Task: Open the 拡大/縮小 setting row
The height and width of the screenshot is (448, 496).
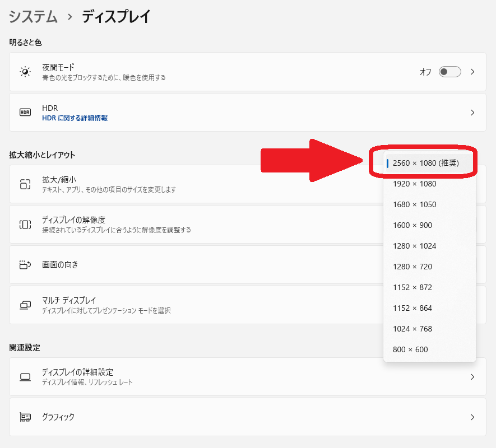Action: tap(248, 184)
